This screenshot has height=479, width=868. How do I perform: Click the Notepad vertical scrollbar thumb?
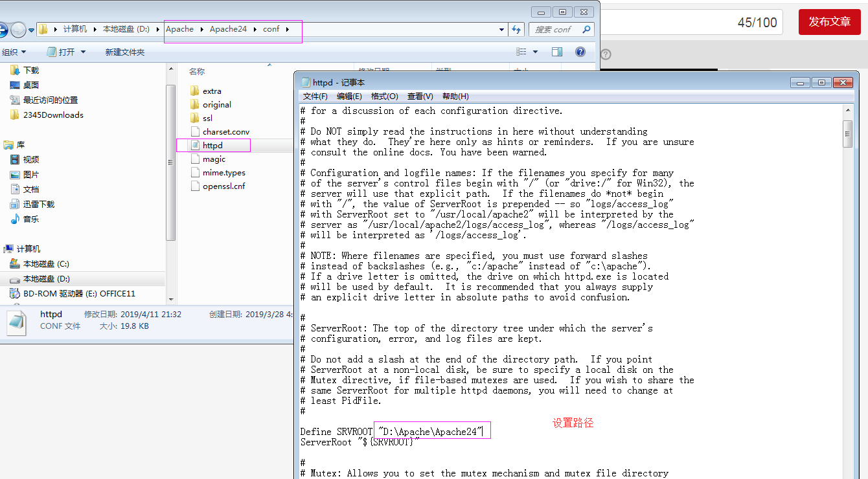coord(847,134)
